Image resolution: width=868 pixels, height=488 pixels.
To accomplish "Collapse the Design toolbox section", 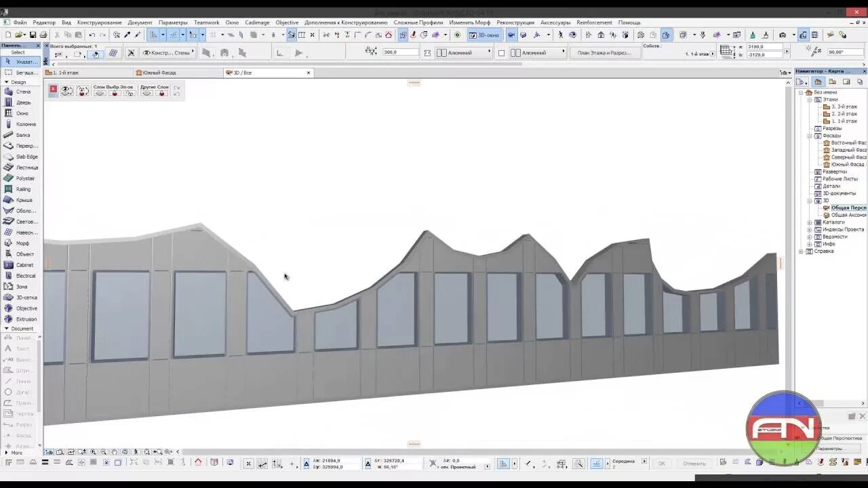I will point(6,82).
